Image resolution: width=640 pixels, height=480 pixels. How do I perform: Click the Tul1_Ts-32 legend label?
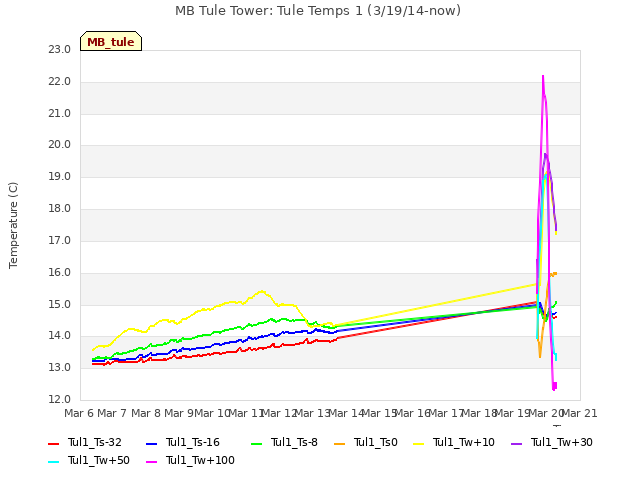(x=95, y=442)
